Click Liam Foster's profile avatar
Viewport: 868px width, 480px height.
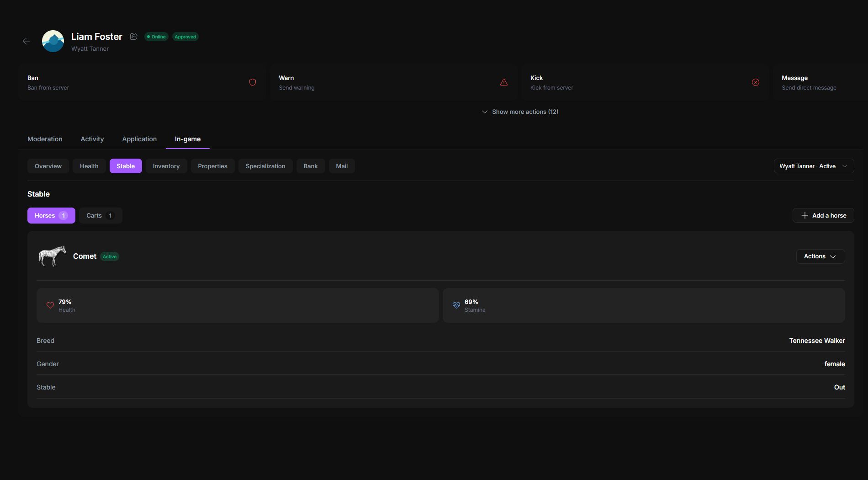pos(53,41)
